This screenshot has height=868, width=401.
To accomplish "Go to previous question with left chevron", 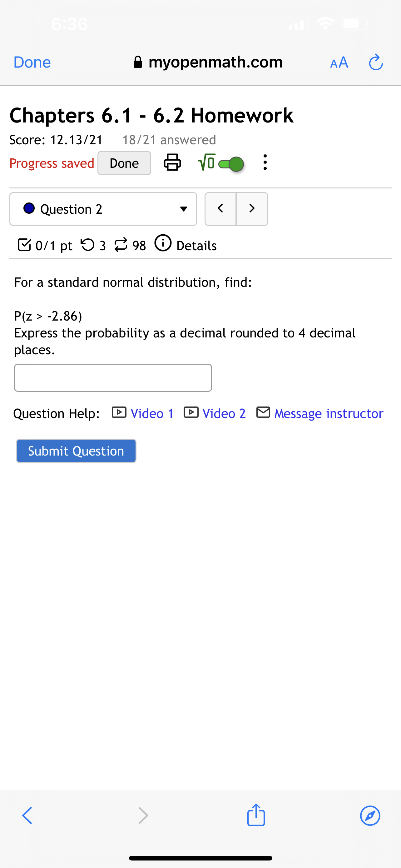I will click(220, 209).
